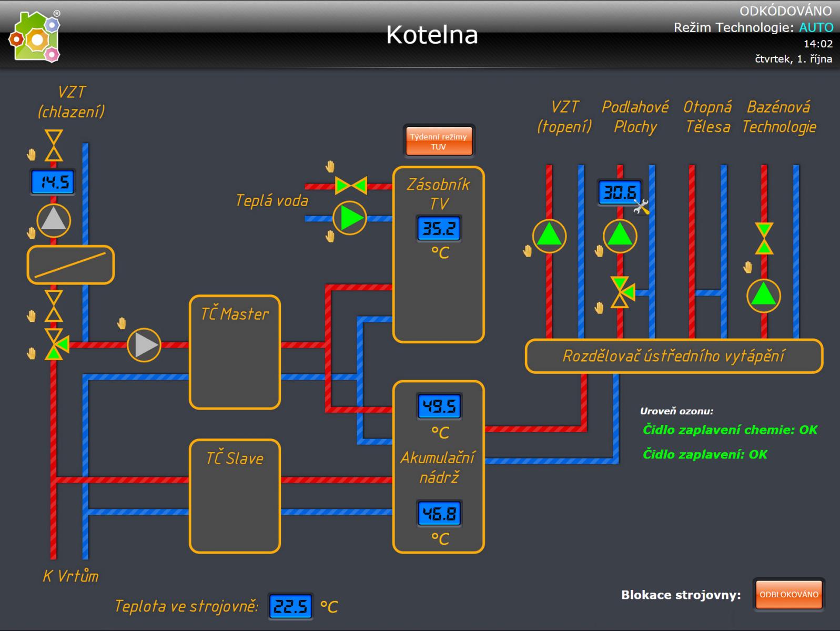
Task: Click the Zásobník TV 35.2 temperature display
Action: click(x=439, y=229)
